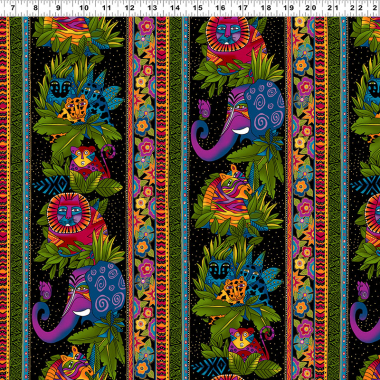Viewport: 380px width, 380px height.
Task: Click the ruler mark labeled 12
Action: 130,8
